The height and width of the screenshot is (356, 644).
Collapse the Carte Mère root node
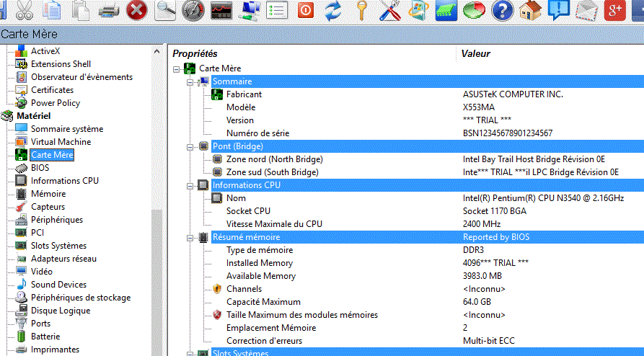pos(177,69)
